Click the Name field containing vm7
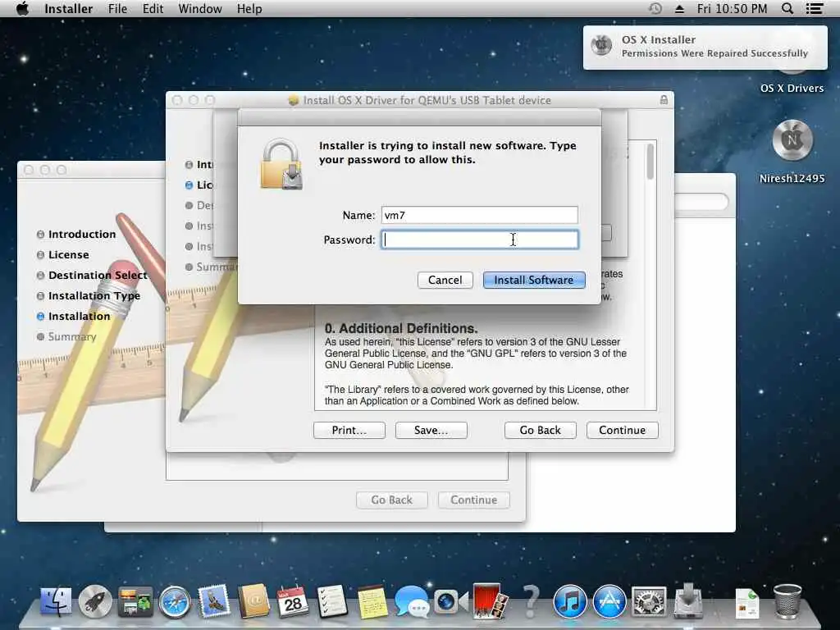 pyautogui.click(x=479, y=215)
